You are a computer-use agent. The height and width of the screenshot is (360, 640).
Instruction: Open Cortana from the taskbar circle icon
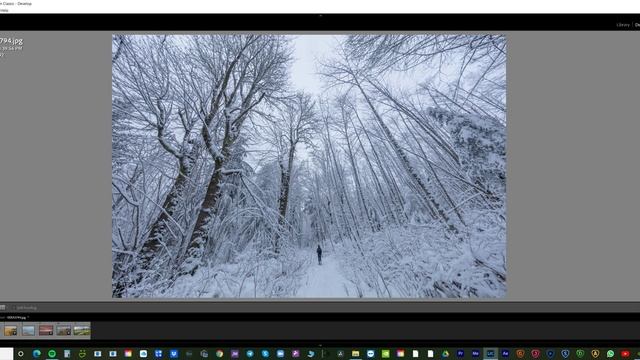[x=20, y=354]
